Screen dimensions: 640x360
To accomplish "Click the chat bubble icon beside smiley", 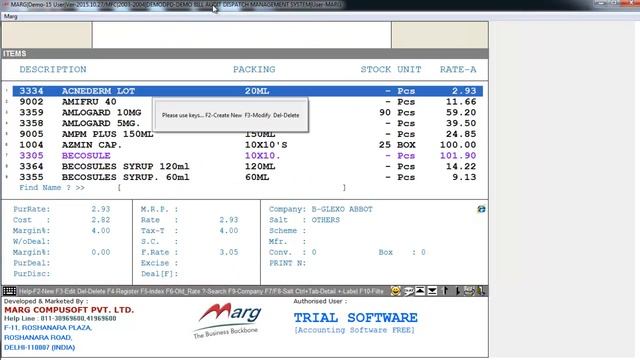I will [x=408, y=291].
